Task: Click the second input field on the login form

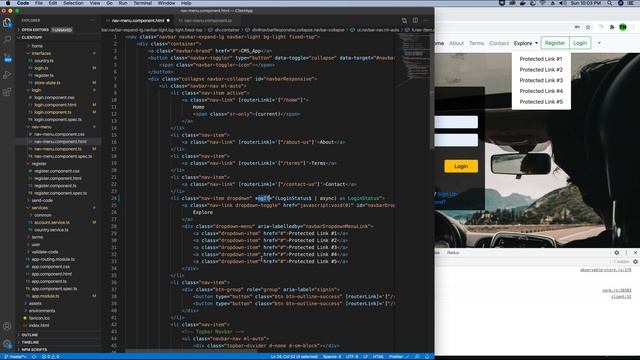Action: point(456,140)
